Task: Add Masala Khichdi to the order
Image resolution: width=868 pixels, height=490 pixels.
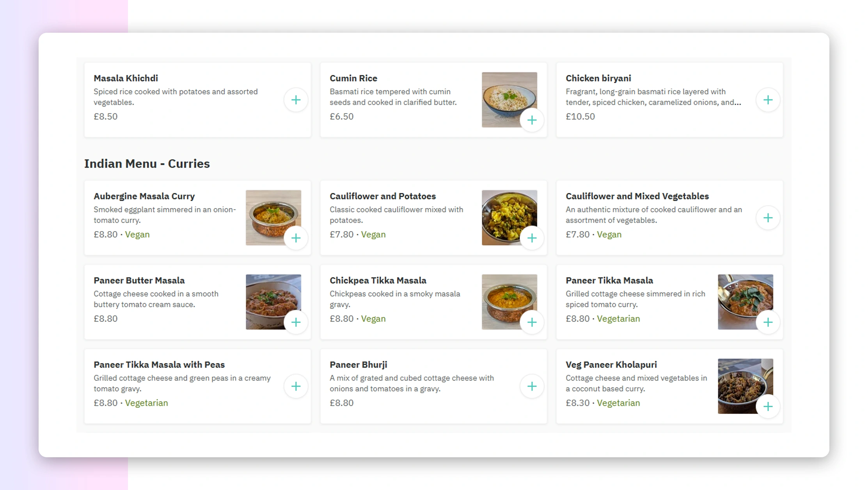Action: coord(296,100)
